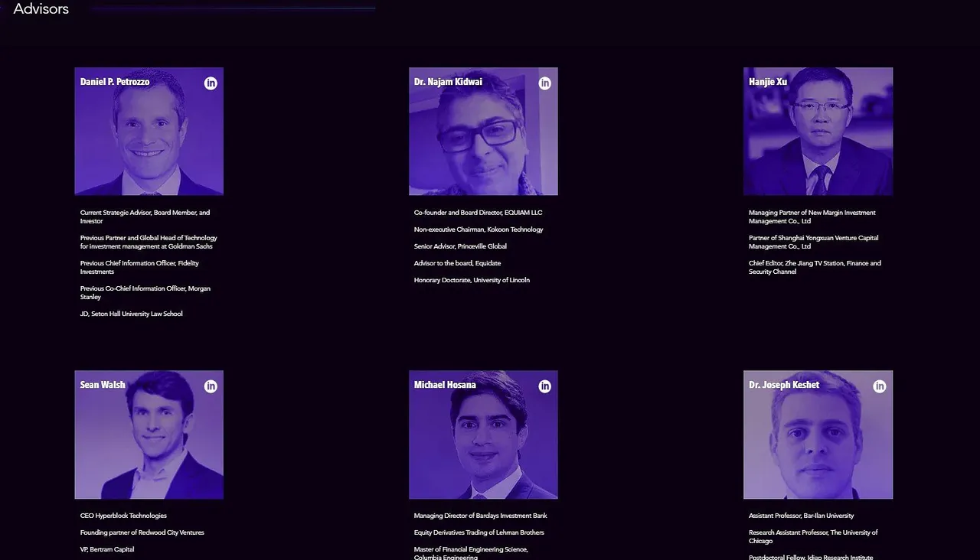Click the Sean Walsh name label
Image resolution: width=980 pixels, height=560 pixels.
(103, 385)
